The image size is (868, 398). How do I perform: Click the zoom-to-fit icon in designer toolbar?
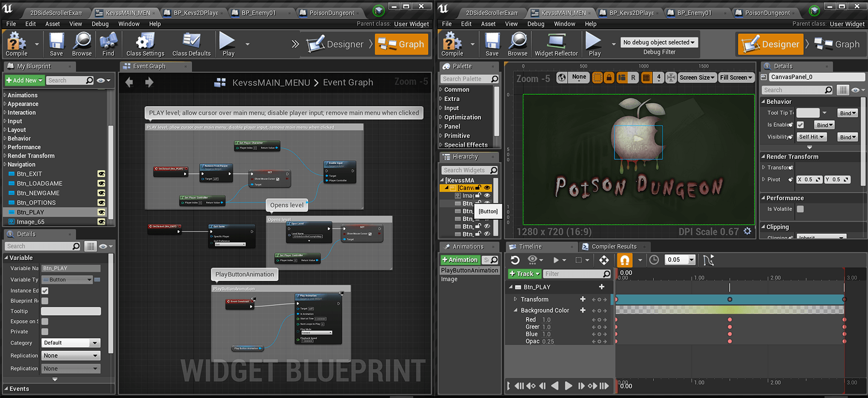[671, 77]
